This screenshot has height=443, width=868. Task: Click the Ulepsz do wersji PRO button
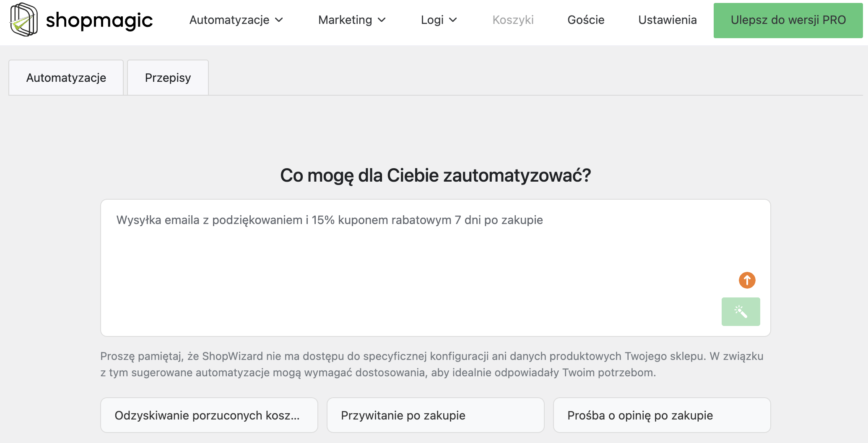788,20
